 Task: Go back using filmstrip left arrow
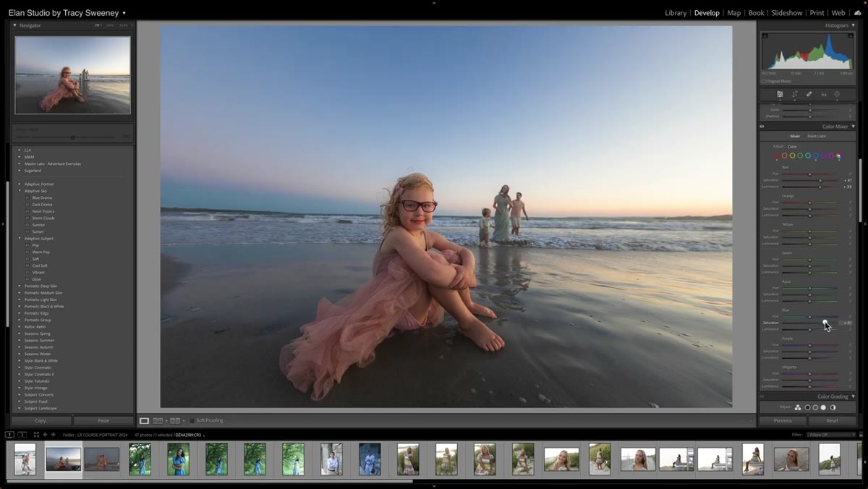coord(45,435)
